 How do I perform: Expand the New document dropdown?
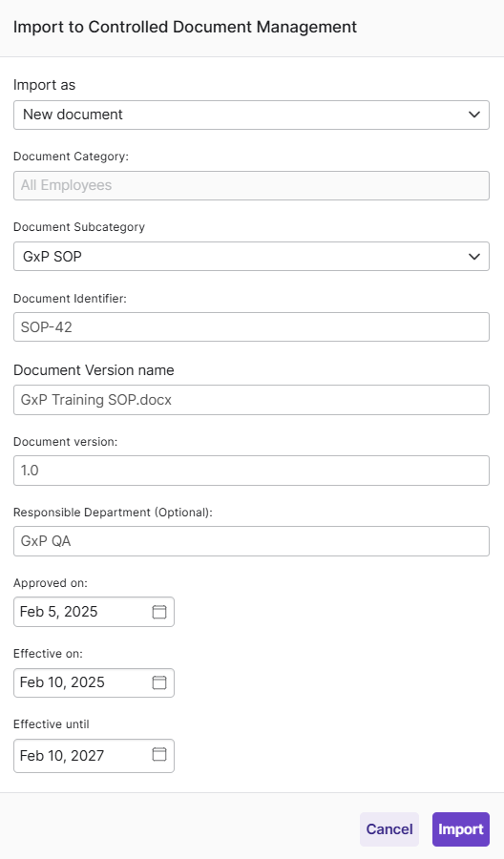(251, 115)
